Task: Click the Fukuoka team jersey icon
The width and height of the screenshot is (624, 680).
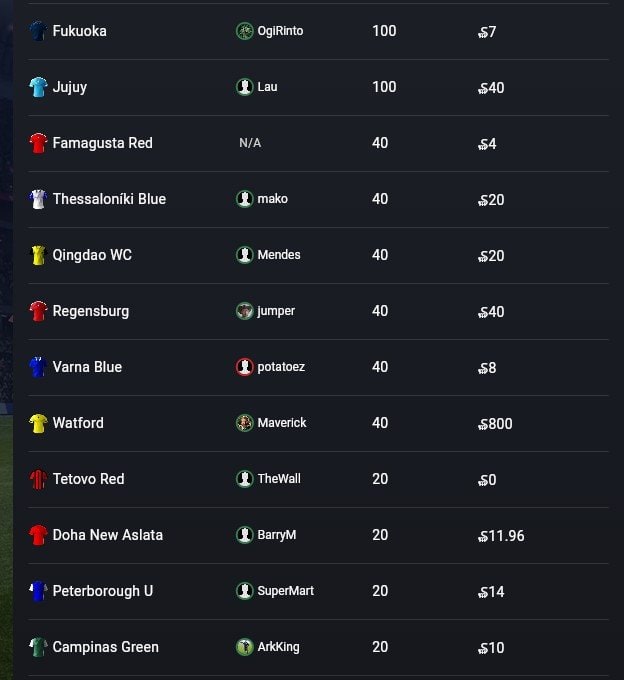Action: (x=38, y=31)
